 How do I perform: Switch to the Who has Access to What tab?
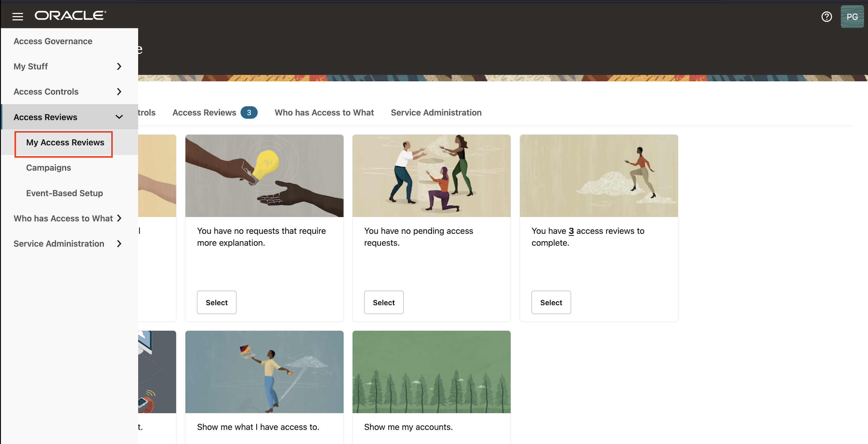[x=324, y=112]
